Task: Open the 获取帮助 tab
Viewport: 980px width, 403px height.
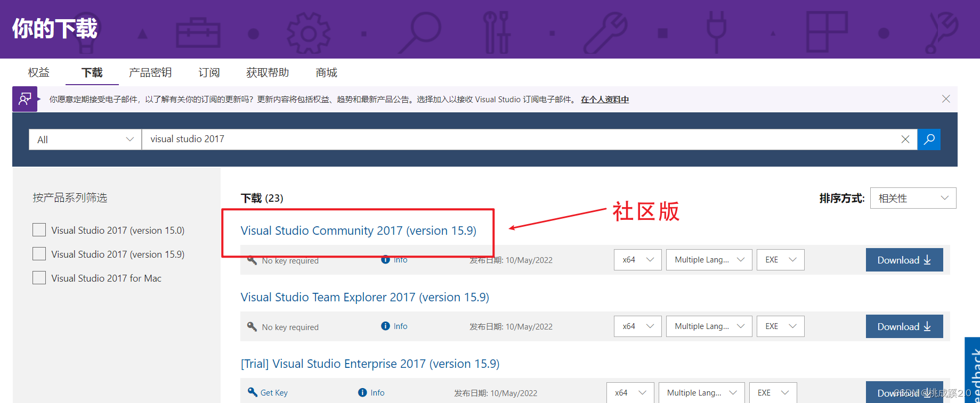Action: point(268,72)
